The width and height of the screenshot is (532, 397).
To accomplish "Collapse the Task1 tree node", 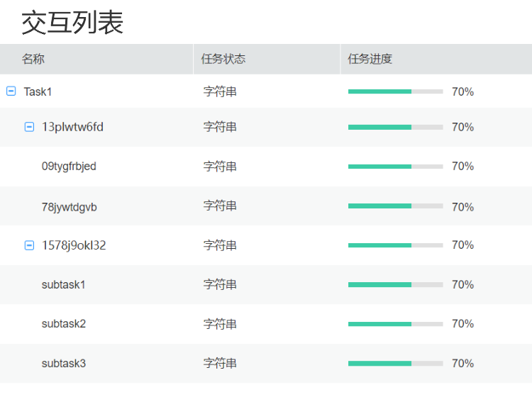I will 11,91.
